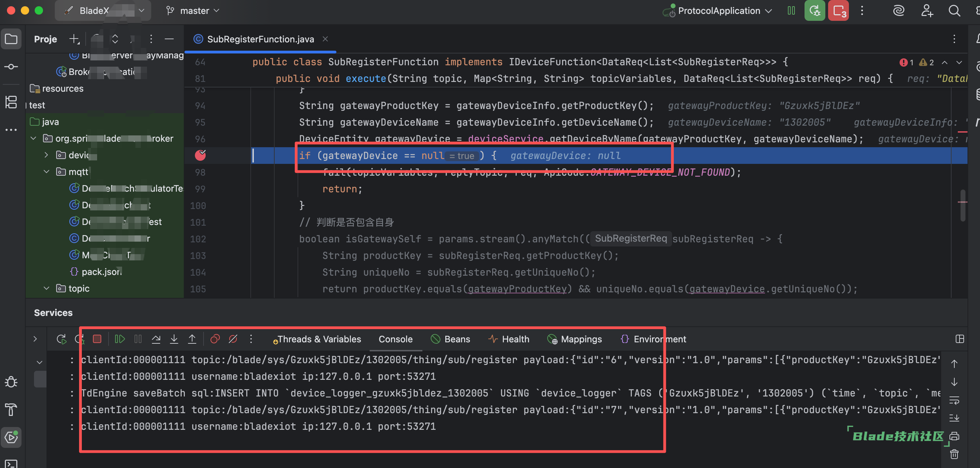Click the Resume Program debug icon
980x468 pixels.
coord(120,339)
